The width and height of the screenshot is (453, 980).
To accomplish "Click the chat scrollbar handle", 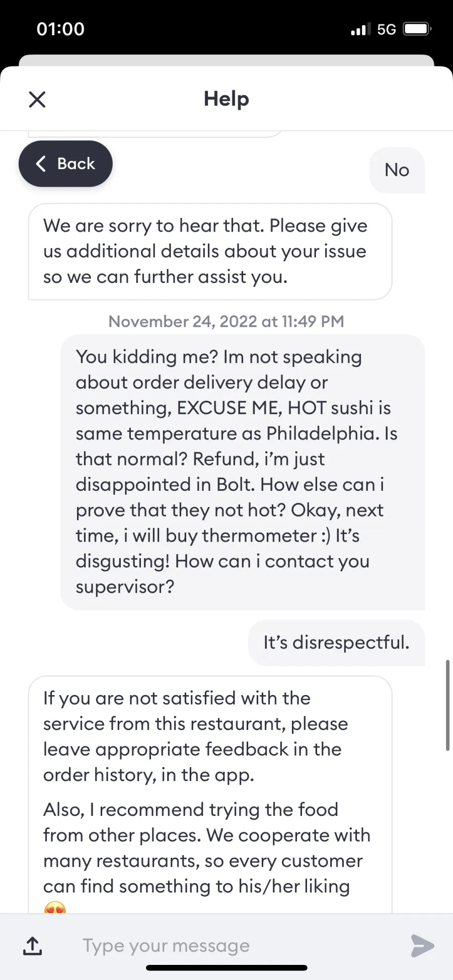I will (x=447, y=705).
